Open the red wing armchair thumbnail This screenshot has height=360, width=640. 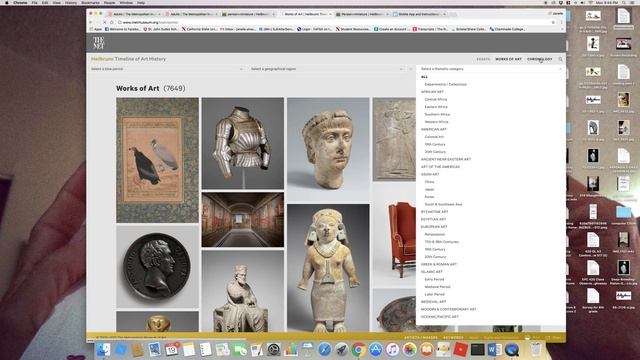(x=394, y=236)
